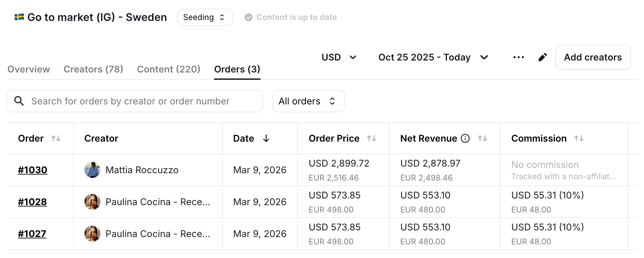
Task: Open the Oct 25 2025 - Today date range
Action: [x=433, y=58]
